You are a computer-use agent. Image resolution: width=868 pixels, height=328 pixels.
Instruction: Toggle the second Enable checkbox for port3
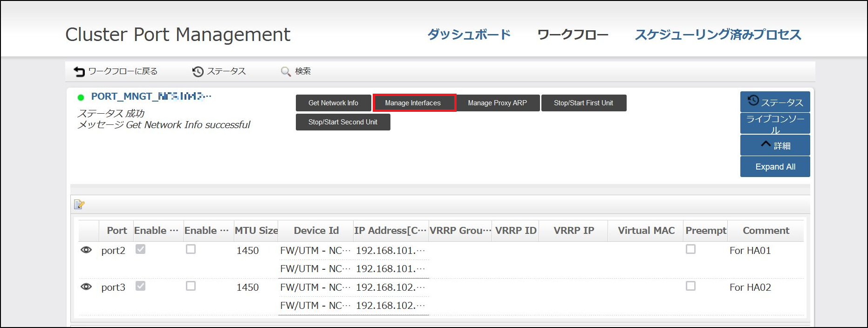(x=191, y=286)
